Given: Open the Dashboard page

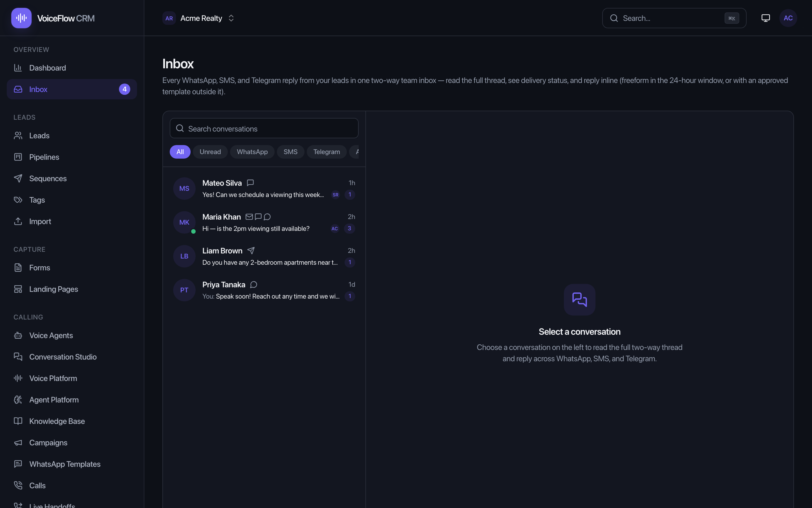Looking at the screenshot, I should coord(72,68).
